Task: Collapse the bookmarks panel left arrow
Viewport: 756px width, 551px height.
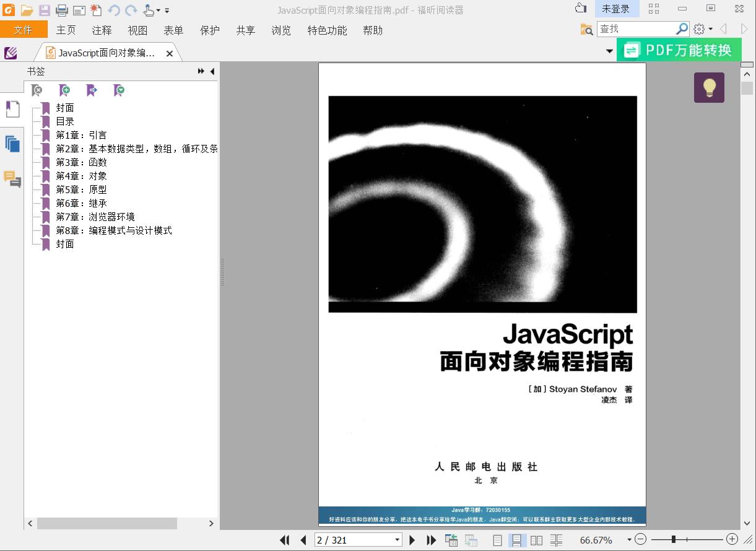Action: [212, 72]
